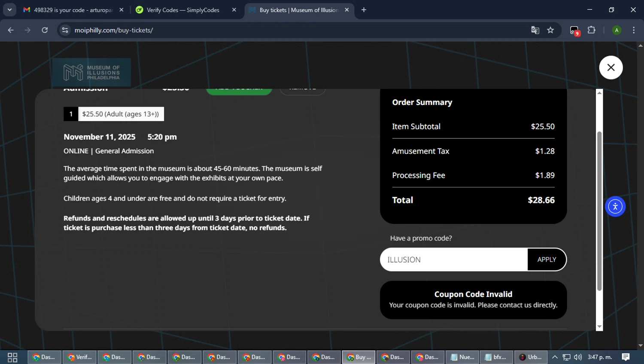Click the page scrollbar up arrow

641,45
